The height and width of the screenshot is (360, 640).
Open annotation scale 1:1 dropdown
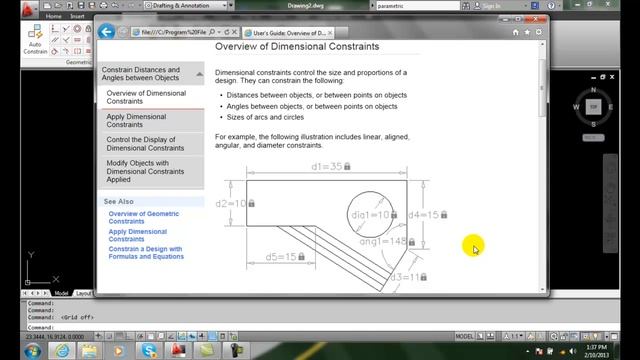[x=514, y=336]
